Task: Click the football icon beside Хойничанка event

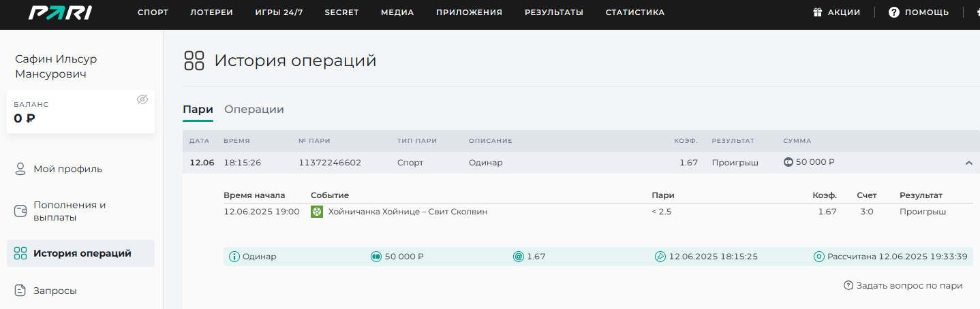Action: (317, 212)
